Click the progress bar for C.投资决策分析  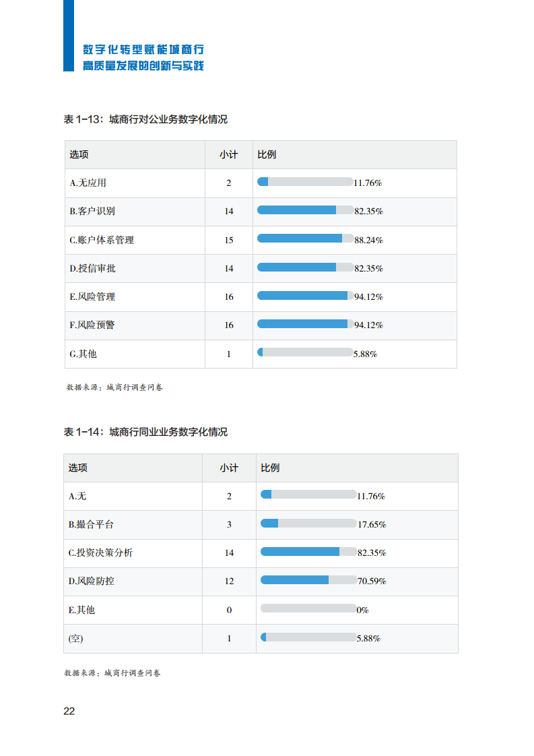tap(308, 551)
